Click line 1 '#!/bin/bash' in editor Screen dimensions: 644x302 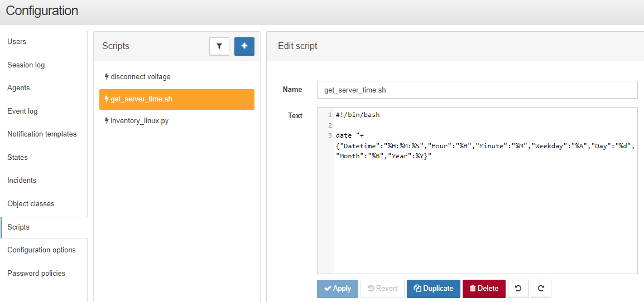click(357, 115)
